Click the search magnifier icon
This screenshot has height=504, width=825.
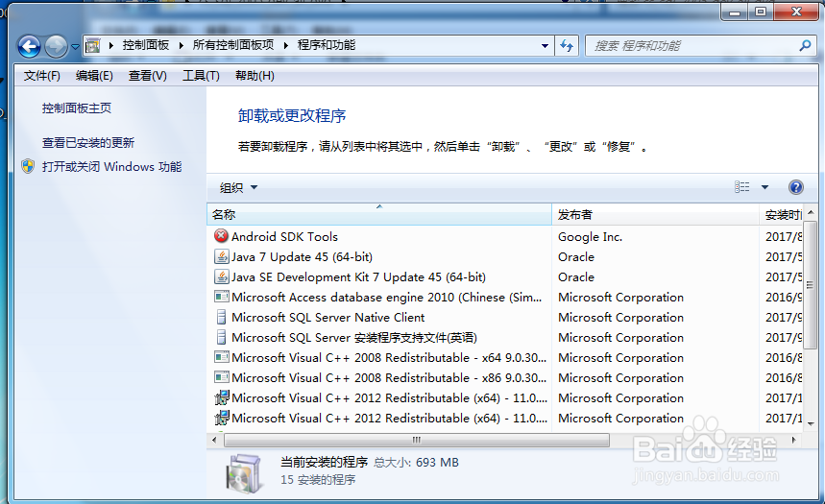pos(805,46)
